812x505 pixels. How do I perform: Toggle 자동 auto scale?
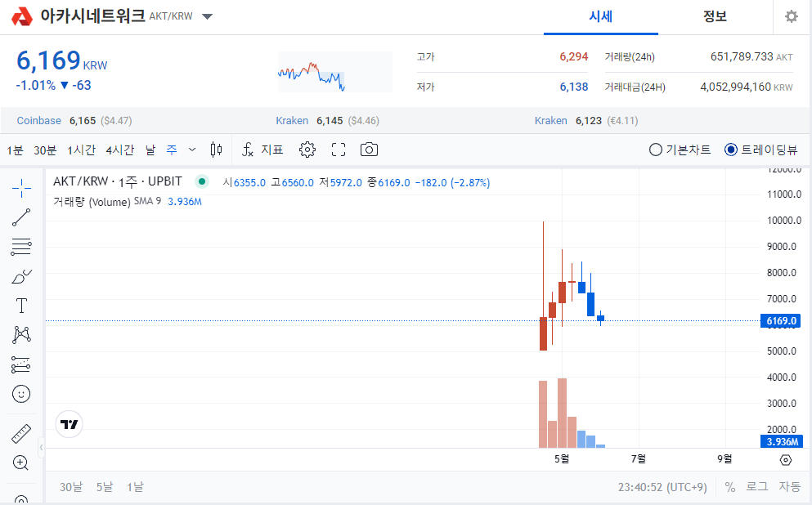(790, 487)
